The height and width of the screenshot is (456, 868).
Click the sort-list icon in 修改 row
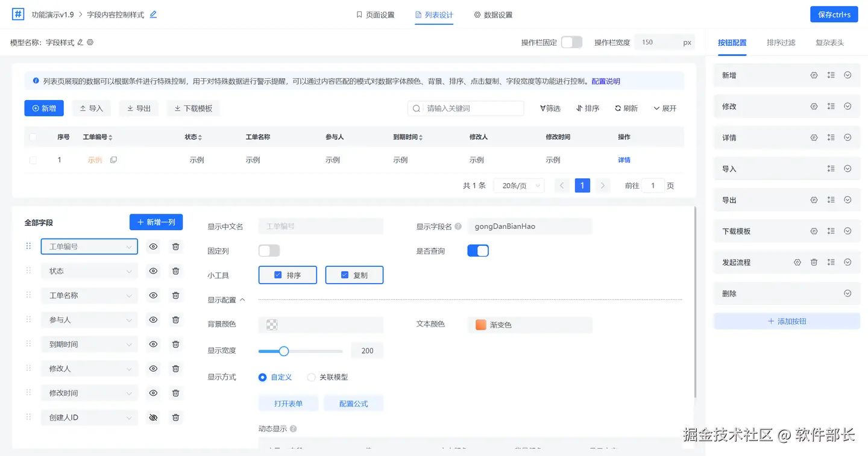click(831, 107)
